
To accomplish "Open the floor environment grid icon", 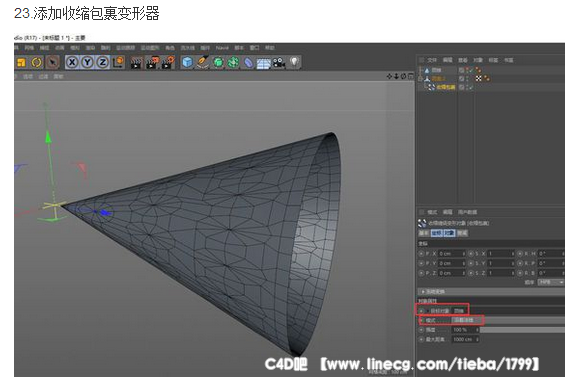I will (x=263, y=63).
